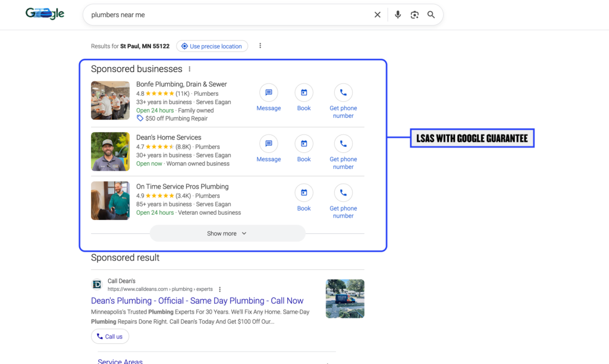Clear the search box with the X icon
Viewport: 609px width, 364px height.
point(377,15)
